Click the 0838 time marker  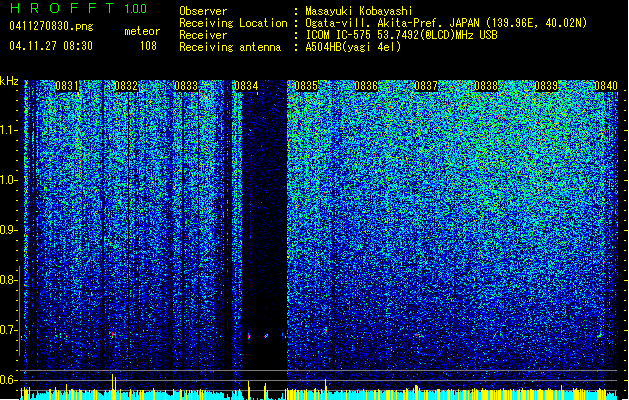tap(486, 86)
